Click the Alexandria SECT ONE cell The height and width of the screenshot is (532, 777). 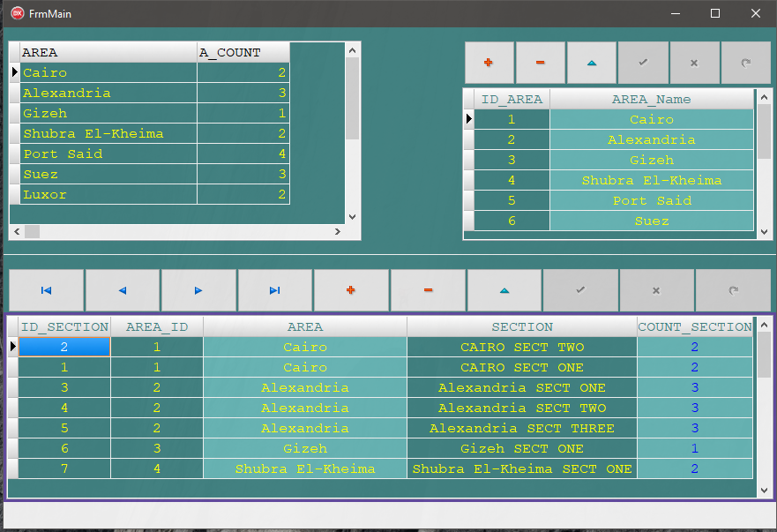pos(522,387)
